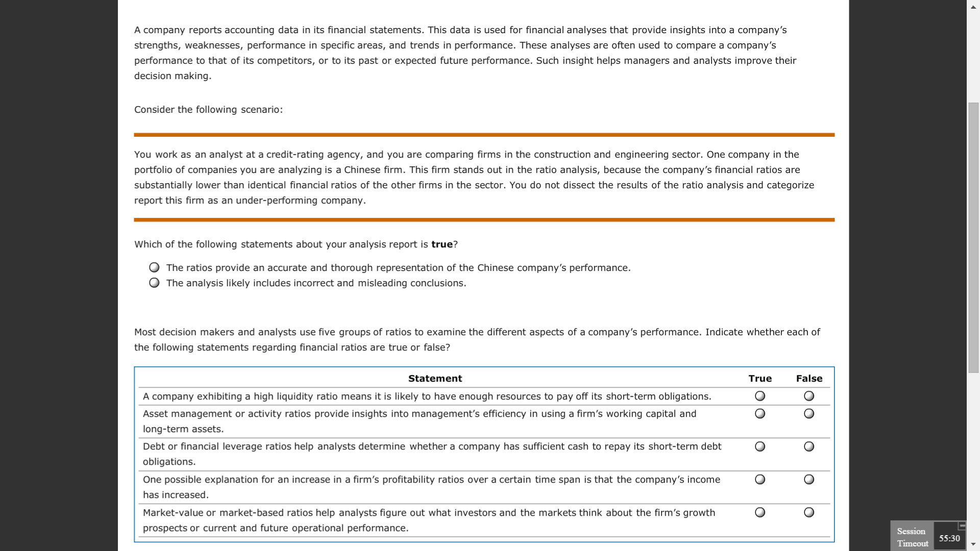980x551 pixels.
Task: Toggle False for asset management ratios statement
Action: pos(807,413)
